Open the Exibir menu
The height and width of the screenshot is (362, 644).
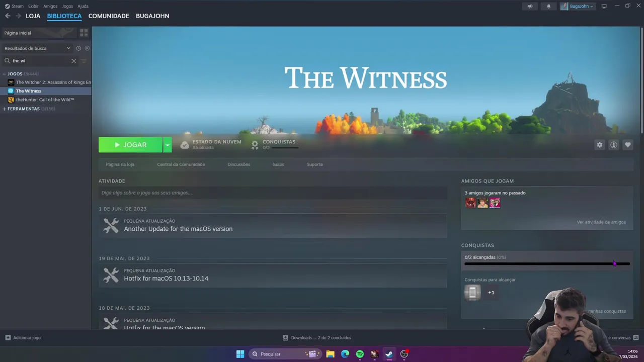coord(33,6)
